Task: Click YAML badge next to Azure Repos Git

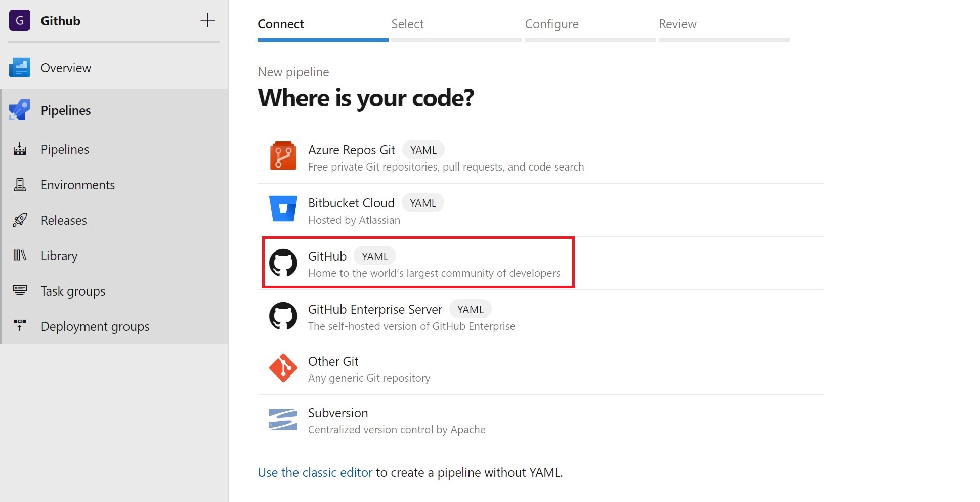Action: pyautogui.click(x=423, y=150)
